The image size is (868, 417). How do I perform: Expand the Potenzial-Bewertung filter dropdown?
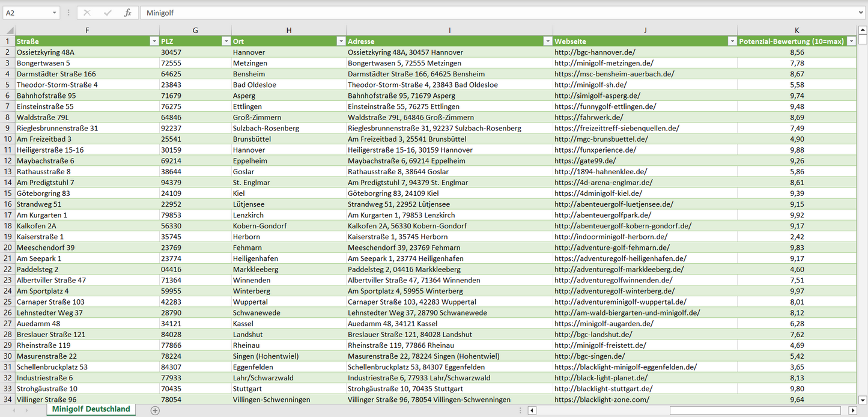851,41
